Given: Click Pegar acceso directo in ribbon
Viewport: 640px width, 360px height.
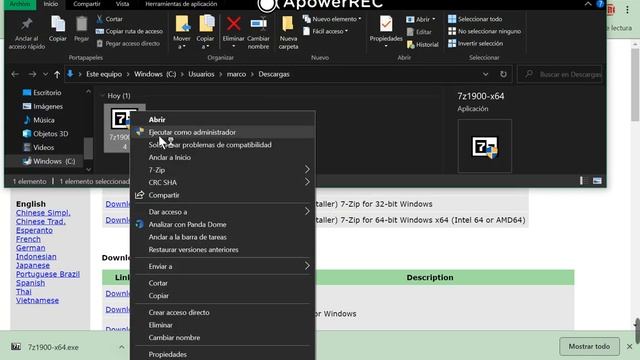Looking at the screenshot, I should coord(128,44).
